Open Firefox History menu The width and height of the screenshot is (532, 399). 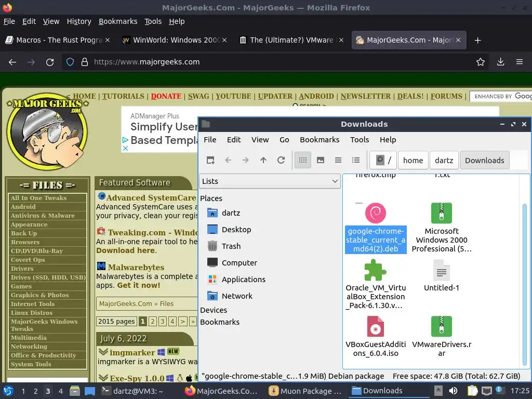pyautogui.click(x=79, y=21)
